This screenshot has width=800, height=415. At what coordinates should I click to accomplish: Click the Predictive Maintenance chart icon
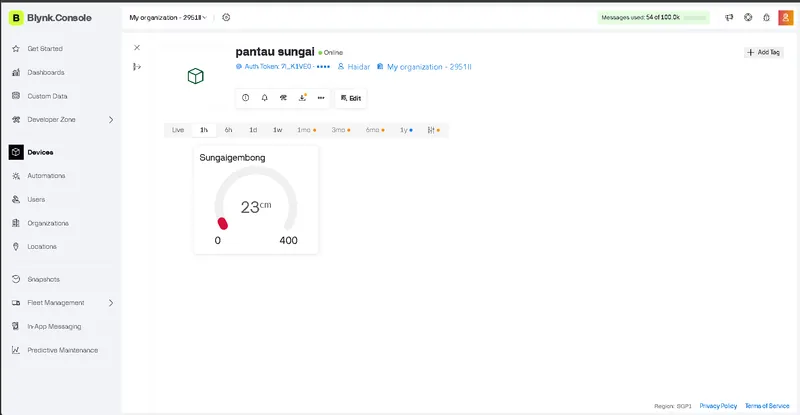[16, 350]
